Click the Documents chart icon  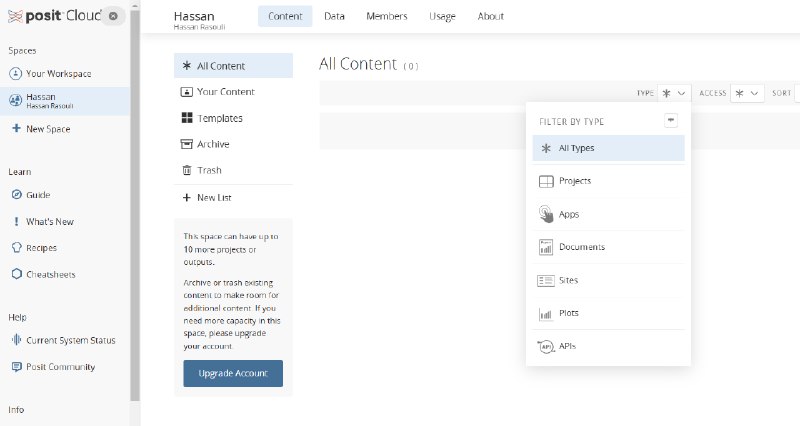546,247
